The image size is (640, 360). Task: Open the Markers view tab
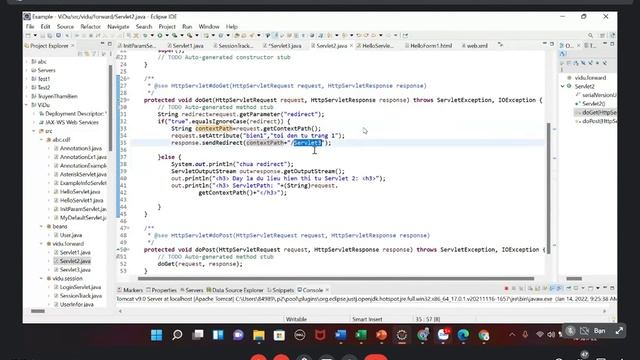pyautogui.click(x=130, y=290)
